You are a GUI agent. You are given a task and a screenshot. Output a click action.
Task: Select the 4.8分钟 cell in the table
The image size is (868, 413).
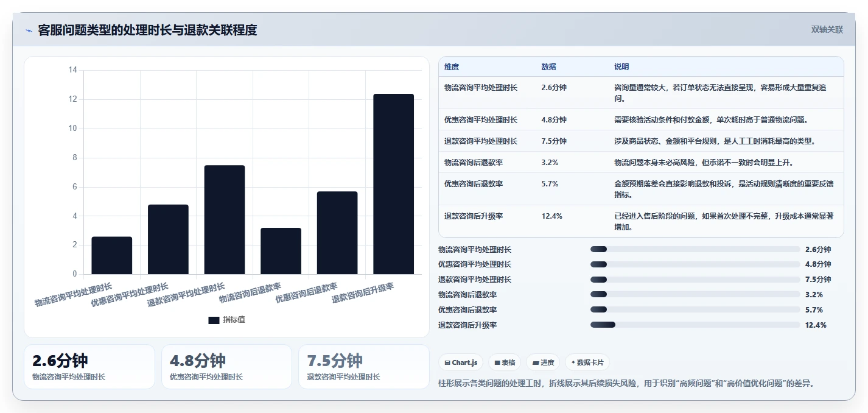coord(554,120)
